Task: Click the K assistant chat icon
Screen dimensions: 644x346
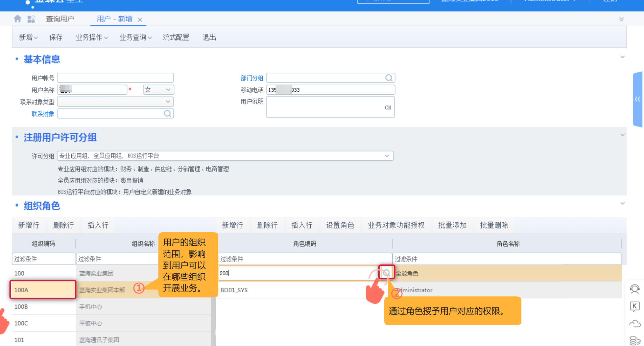Action: 635,306
